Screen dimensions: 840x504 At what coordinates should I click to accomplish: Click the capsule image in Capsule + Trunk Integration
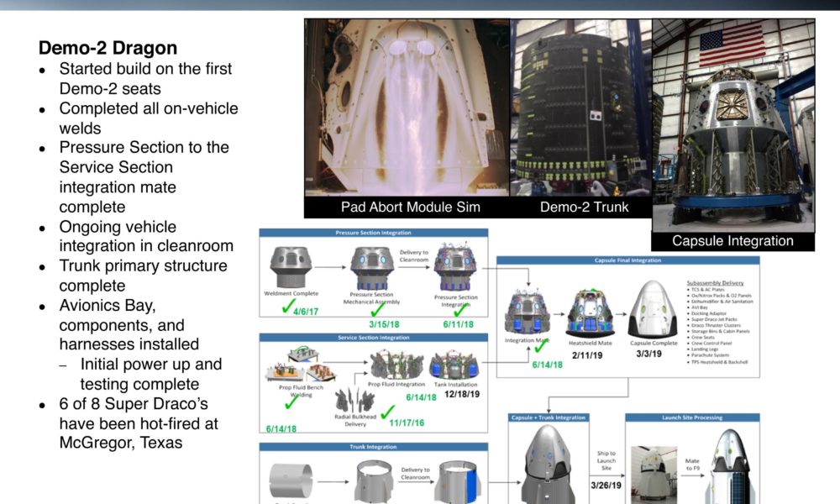tap(548, 464)
